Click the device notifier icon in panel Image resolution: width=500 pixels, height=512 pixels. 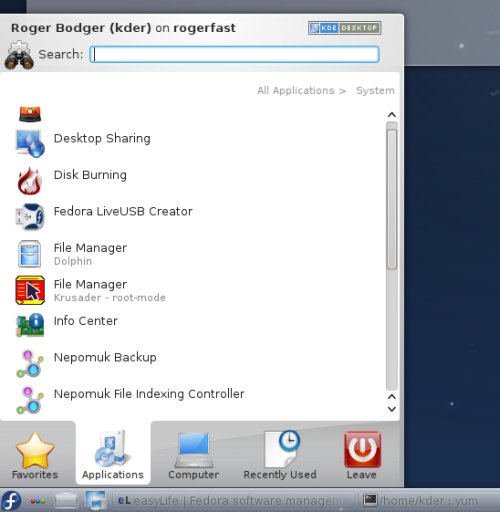[x=66, y=501]
